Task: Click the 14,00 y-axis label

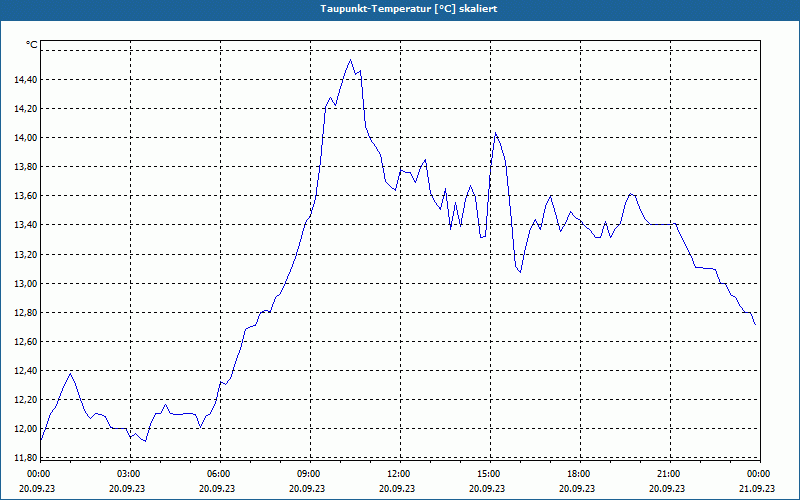Action: point(25,138)
